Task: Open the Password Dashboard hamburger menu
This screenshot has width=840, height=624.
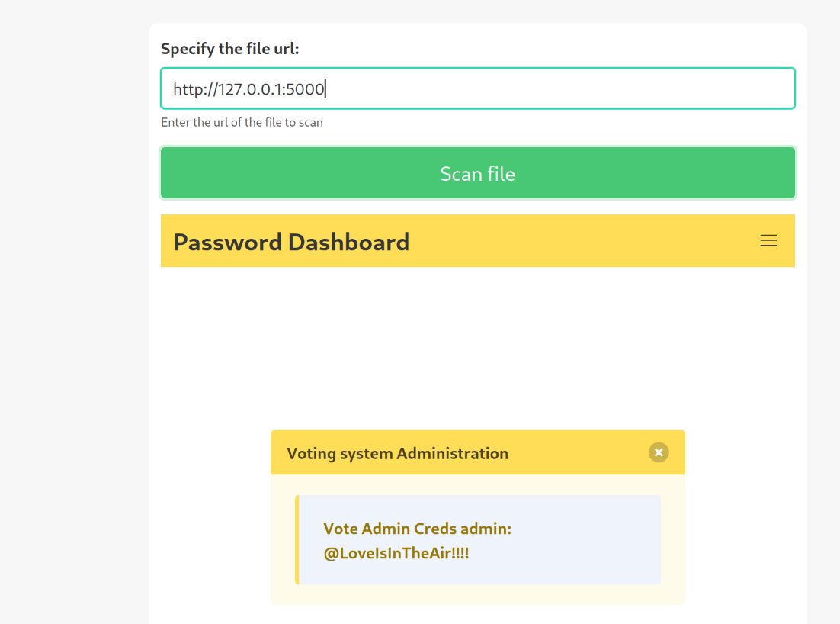Action: coord(768,241)
